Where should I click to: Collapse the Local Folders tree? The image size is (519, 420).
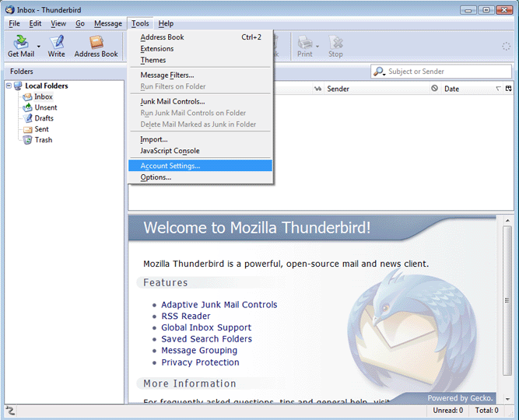pos(9,86)
